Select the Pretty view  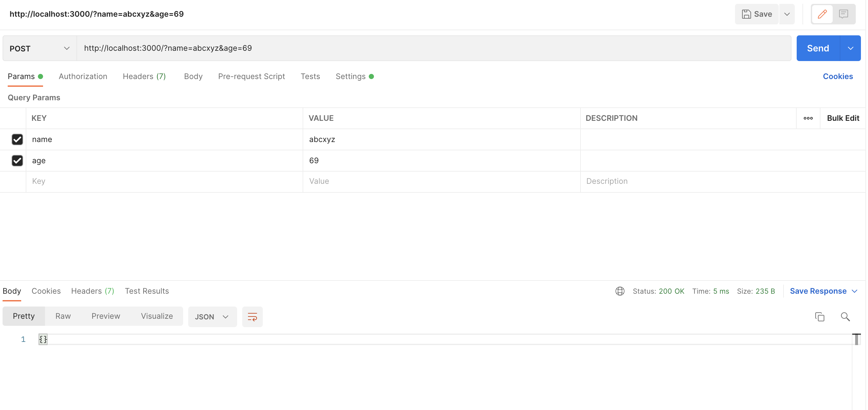[23, 316]
